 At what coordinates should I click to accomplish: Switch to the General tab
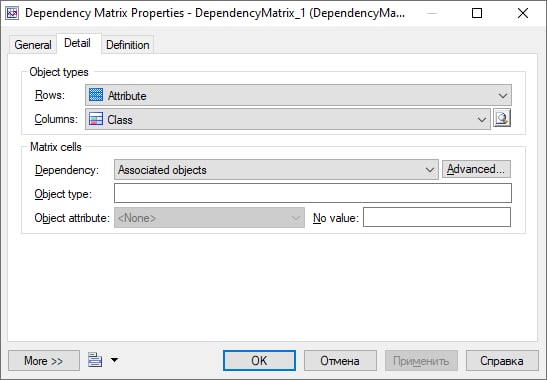point(33,45)
